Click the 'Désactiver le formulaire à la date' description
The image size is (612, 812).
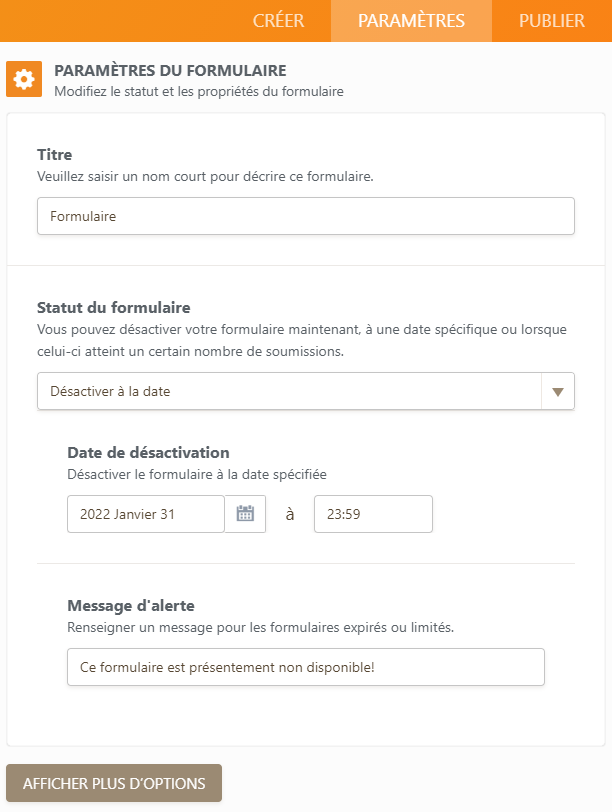point(197,474)
